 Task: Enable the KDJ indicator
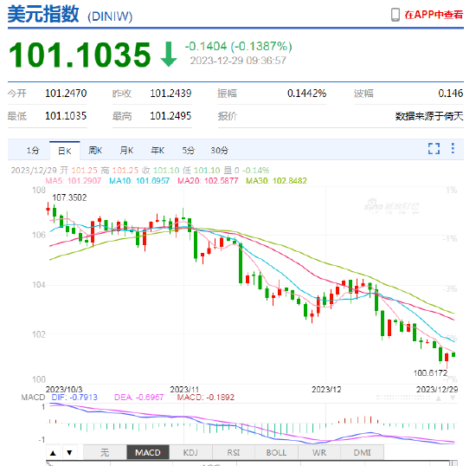pyautogui.click(x=190, y=453)
